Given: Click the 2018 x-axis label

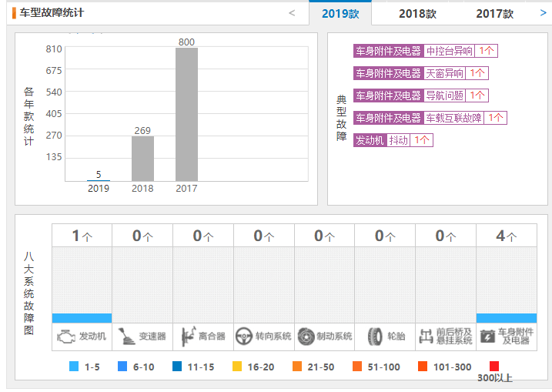Looking at the screenshot, I should 142,189.
